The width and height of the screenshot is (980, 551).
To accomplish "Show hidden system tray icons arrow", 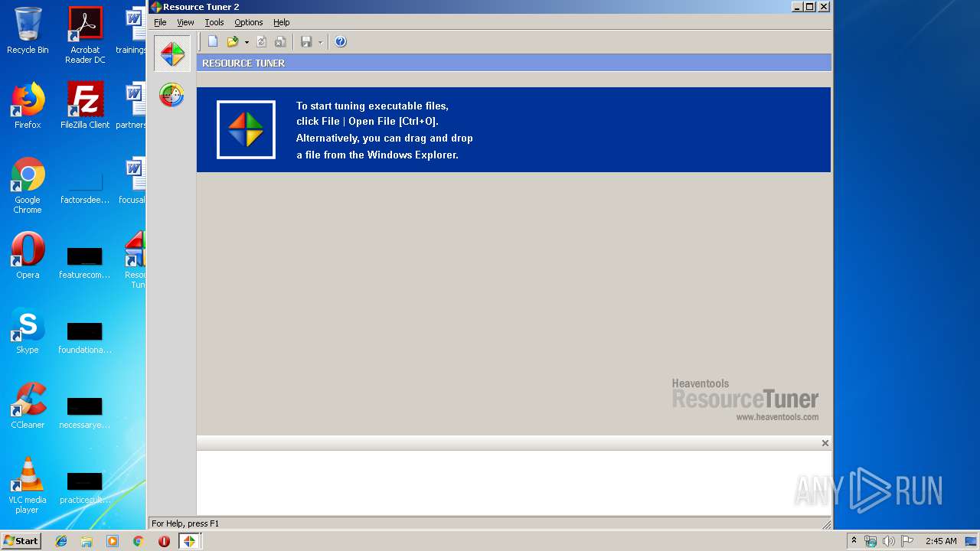I will 854,540.
